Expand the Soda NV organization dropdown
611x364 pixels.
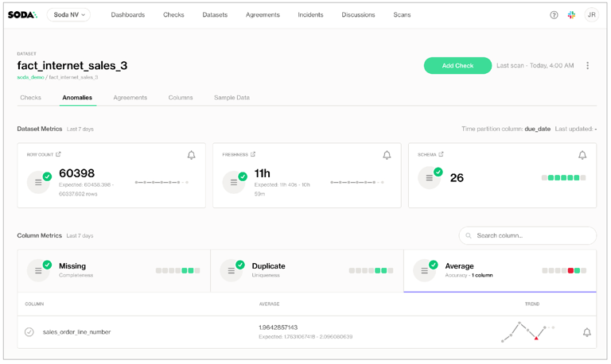point(68,15)
